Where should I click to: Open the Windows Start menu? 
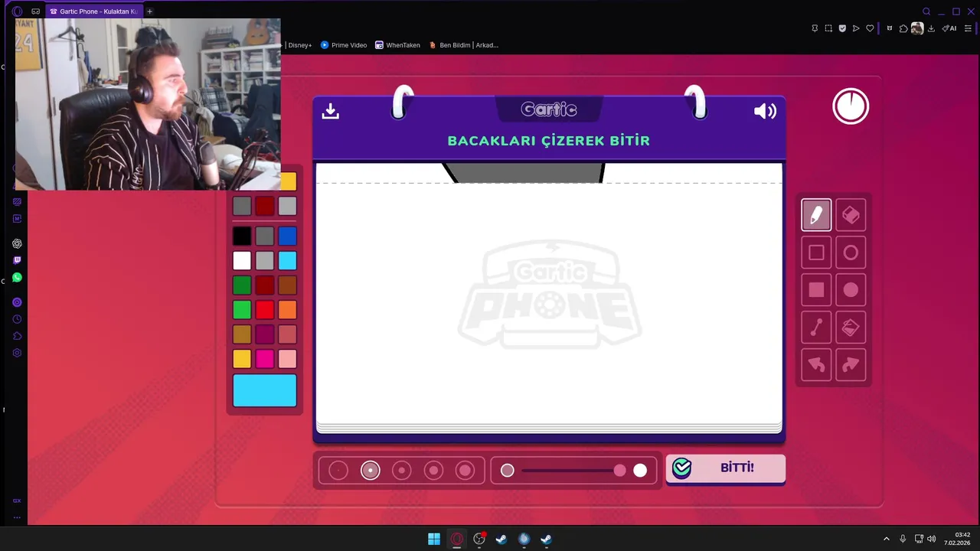coord(434,539)
